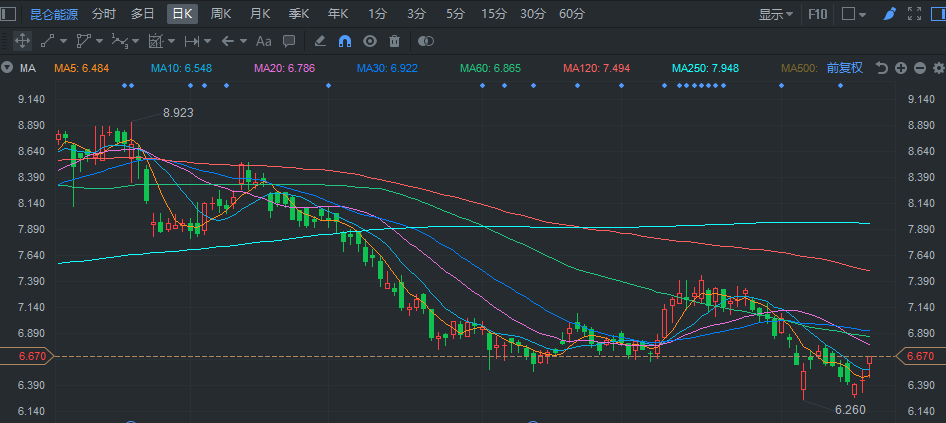The height and width of the screenshot is (423, 946).
Task: Select the Aa text annotation tool
Action: [x=264, y=41]
